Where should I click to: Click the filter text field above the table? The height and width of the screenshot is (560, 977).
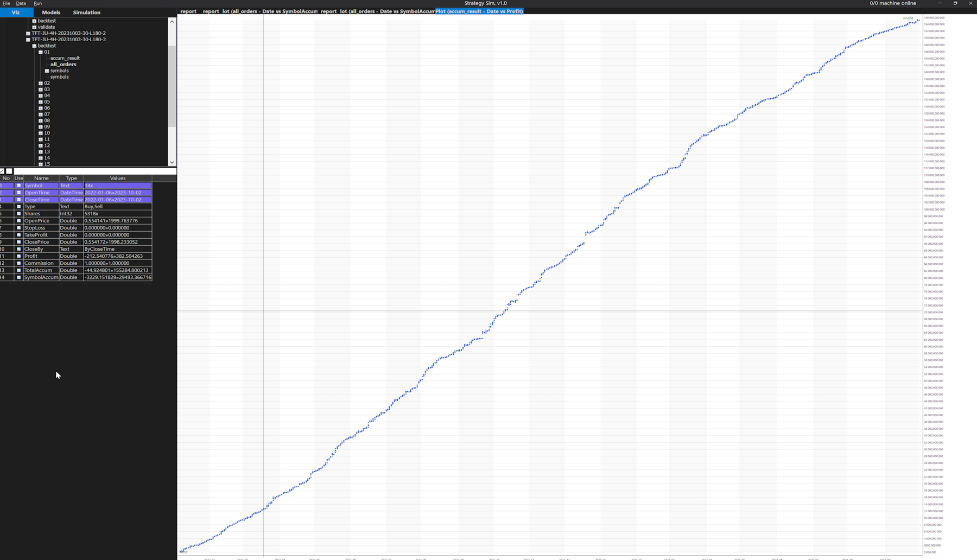click(x=94, y=171)
